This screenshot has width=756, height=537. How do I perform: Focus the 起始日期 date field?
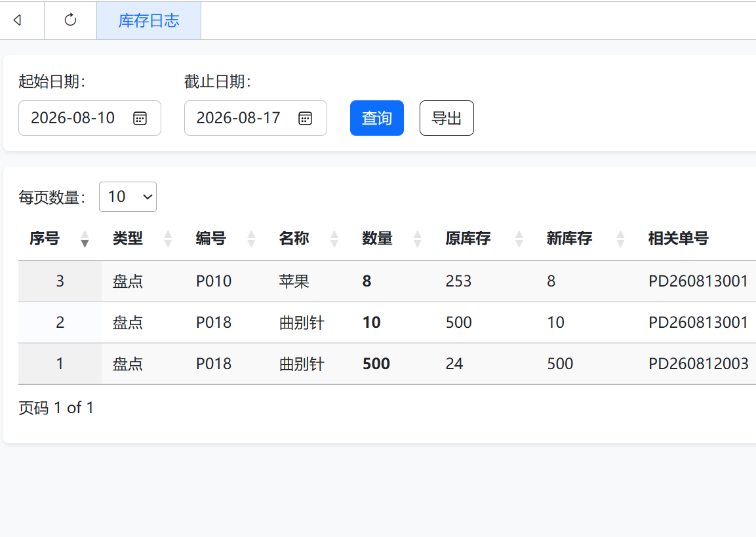(x=90, y=118)
